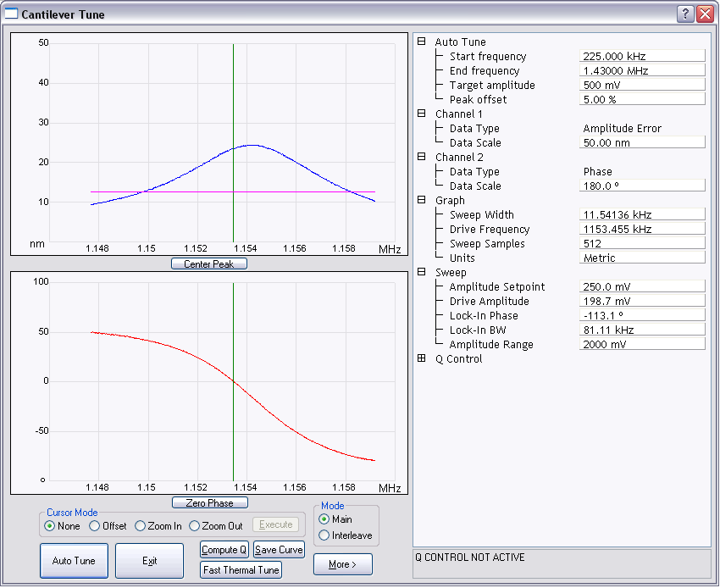Choose Main mode radio button
Screen dimensions: 720x588
[324, 519]
